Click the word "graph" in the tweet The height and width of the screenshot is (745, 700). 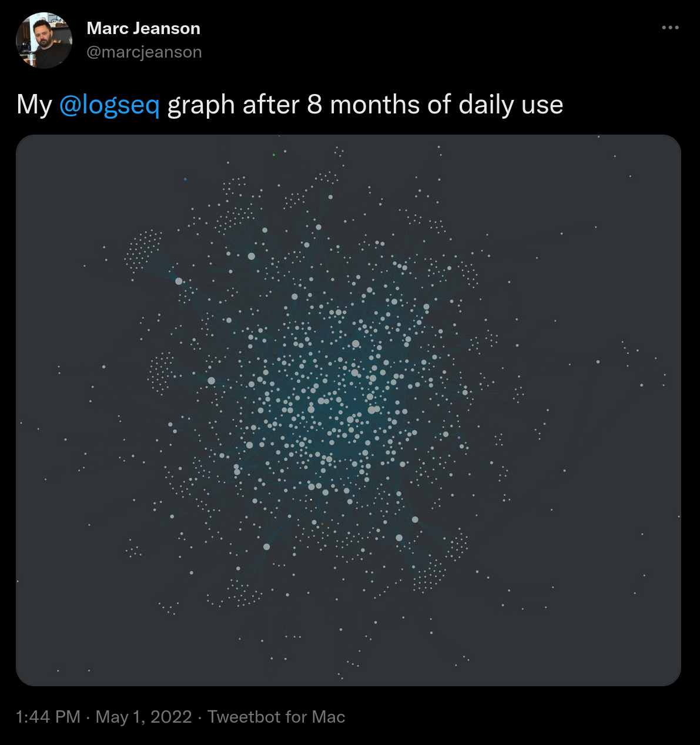pos(201,105)
